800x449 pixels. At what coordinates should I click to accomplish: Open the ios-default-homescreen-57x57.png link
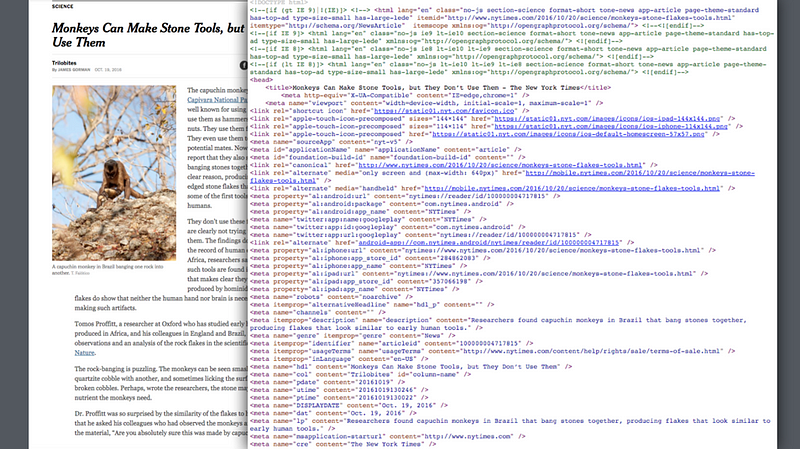click(568, 134)
